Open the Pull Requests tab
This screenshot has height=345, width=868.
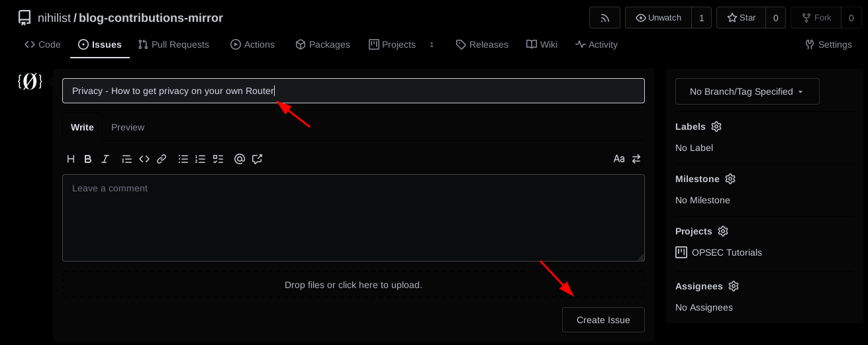(x=173, y=44)
